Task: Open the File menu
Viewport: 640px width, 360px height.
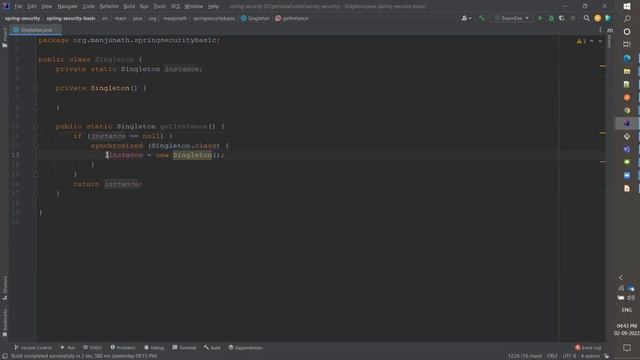Action: click(x=18, y=7)
